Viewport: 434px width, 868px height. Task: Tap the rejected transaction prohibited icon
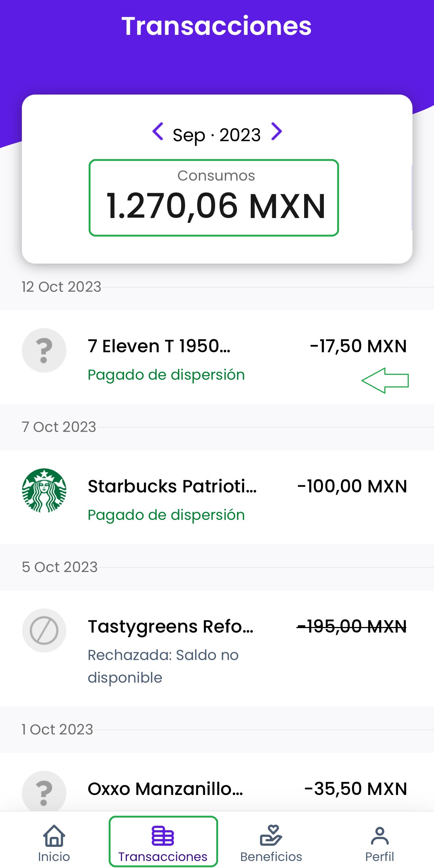tap(44, 631)
